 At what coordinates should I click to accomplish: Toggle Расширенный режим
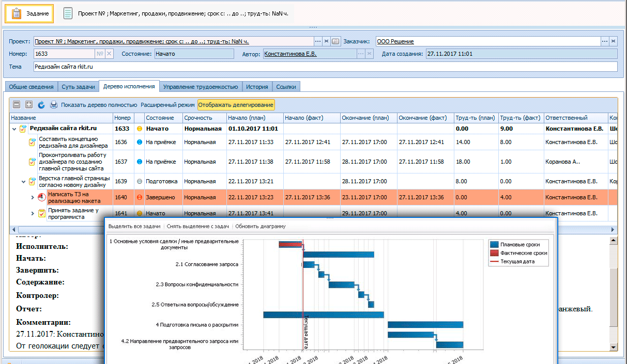pyautogui.click(x=167, y=105)
